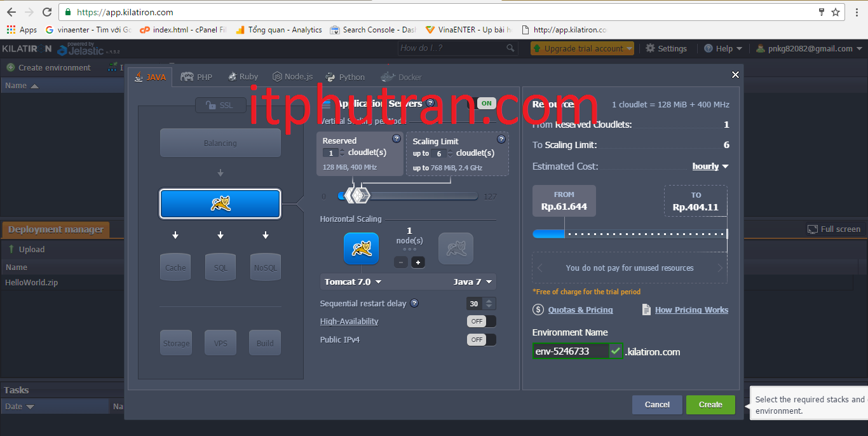
Task: Click the Reserved cloudlets help icon
Action: [397, 139]
